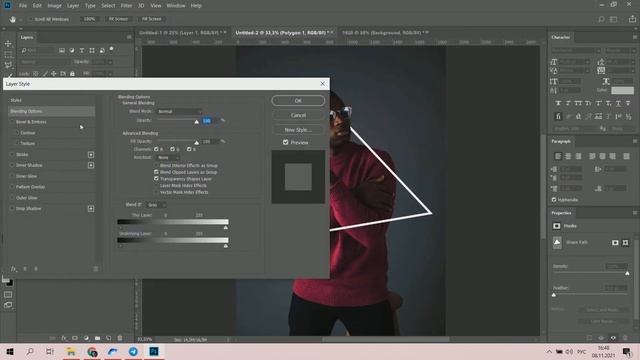The width and height of the screenshot is (640, 360).
Task: Enable the Stroke style checkbox
Action: pos(12,155)
